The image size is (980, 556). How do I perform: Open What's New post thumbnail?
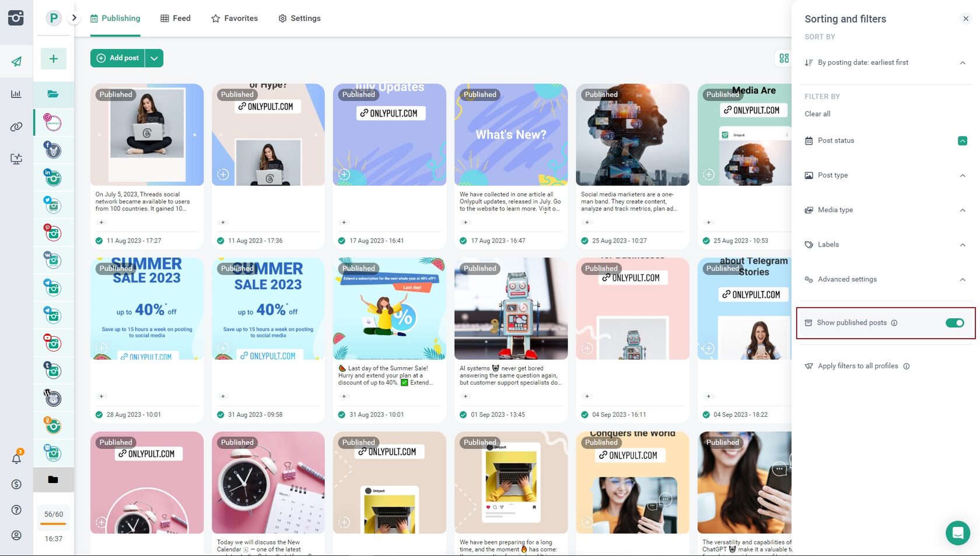(x=511, y=135)
